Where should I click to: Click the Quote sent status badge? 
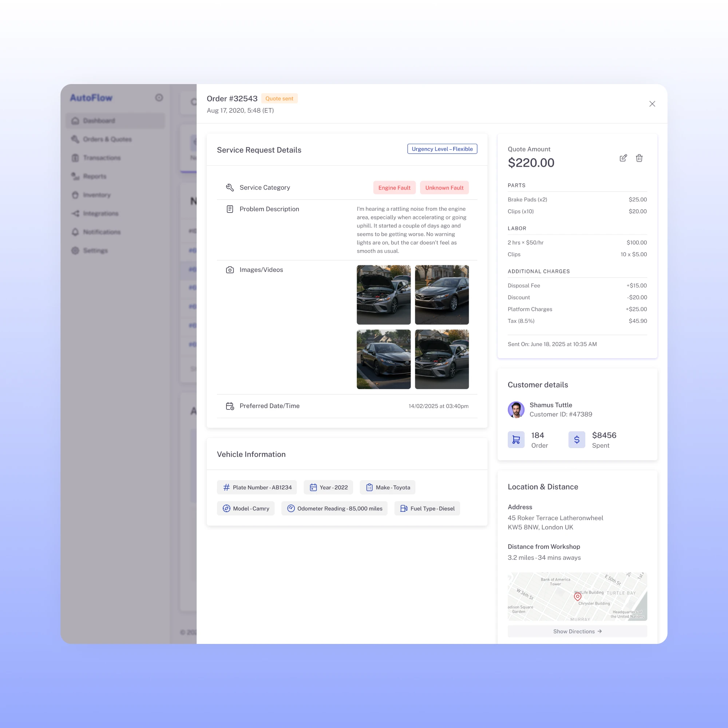click(279, 98)
